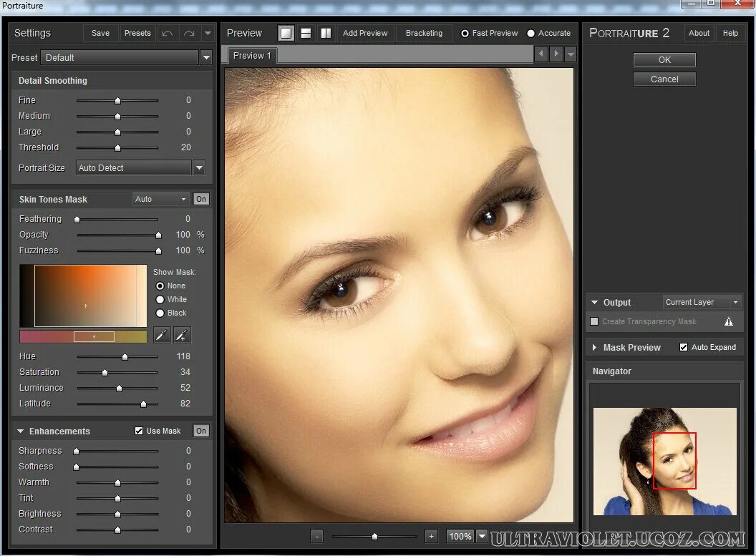756x556 pixels.
Task: Select the single preview layout icon
Action: point(286,33)
